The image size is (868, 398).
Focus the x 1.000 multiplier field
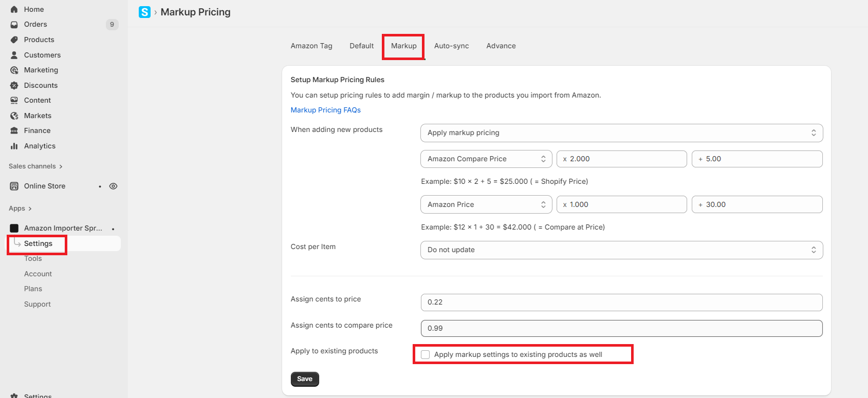621,204
